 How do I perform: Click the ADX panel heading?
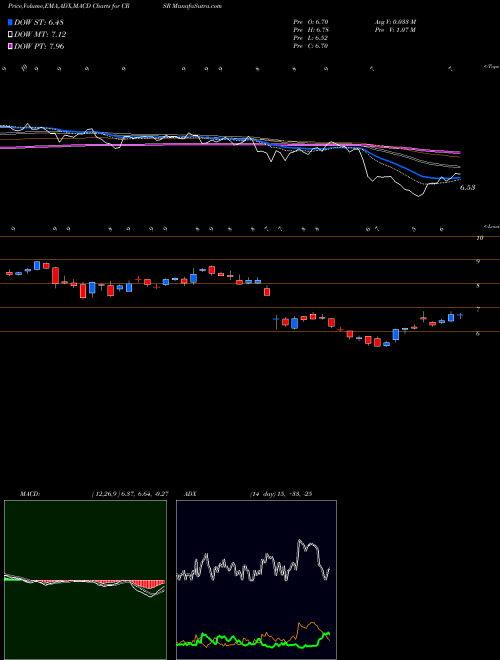(x=190, y=494)
